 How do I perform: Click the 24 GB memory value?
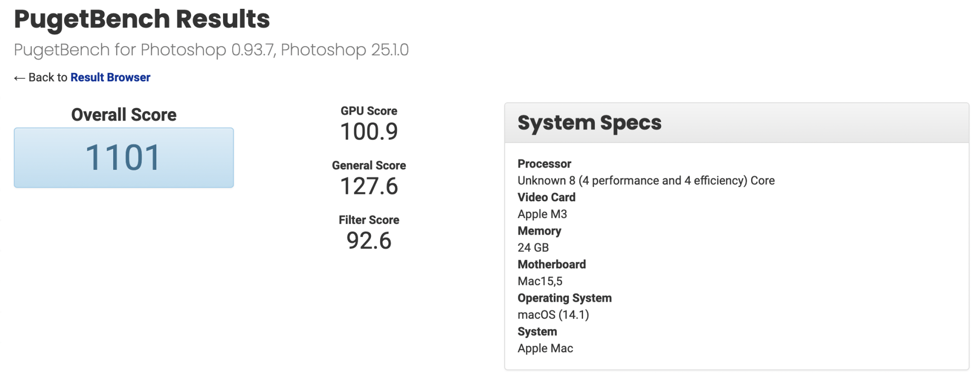tap(533, 248)
